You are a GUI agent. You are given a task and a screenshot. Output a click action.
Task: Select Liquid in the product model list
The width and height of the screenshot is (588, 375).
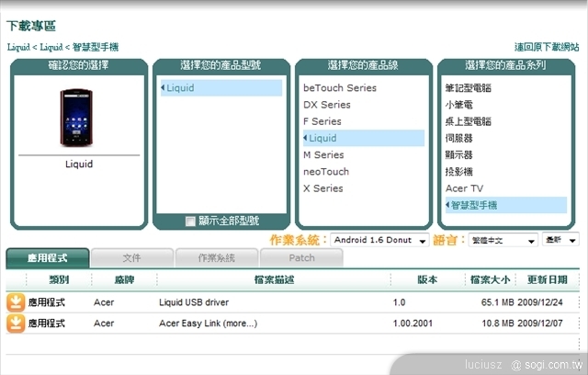point(181,88)
